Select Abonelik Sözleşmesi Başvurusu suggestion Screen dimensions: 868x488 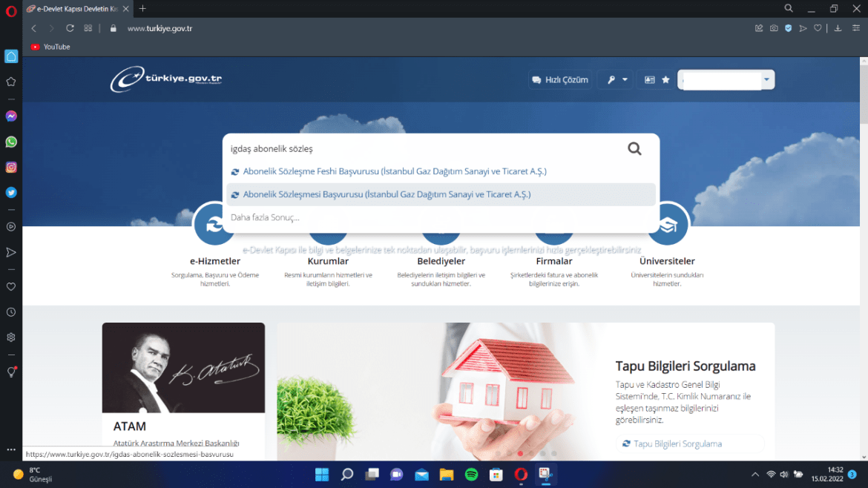click(387, 195)
